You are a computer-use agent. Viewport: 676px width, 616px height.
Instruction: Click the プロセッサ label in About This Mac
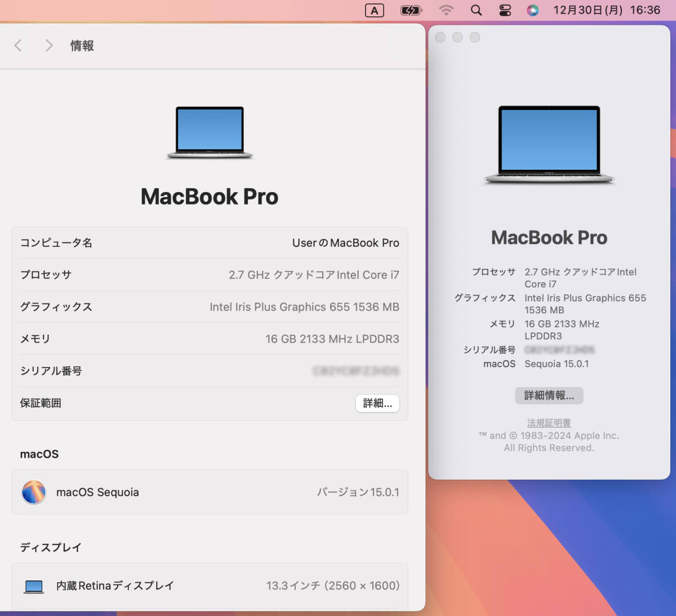click(493, 272)
